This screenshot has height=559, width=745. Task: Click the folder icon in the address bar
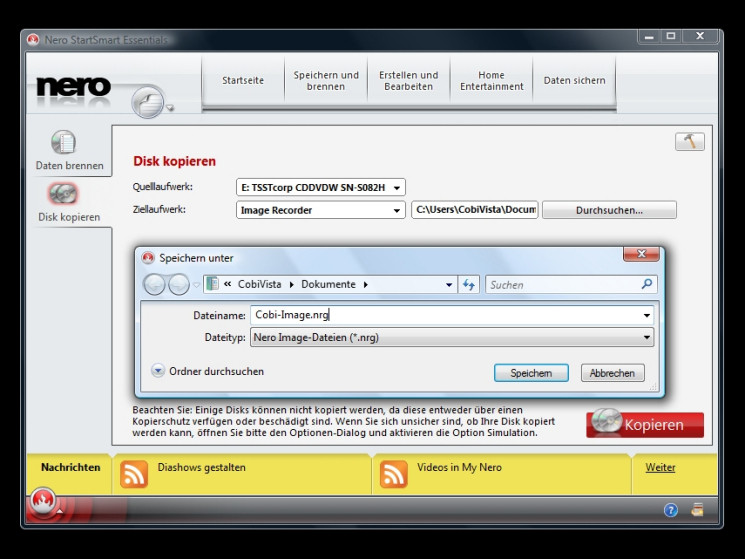(x=213, y=284)
